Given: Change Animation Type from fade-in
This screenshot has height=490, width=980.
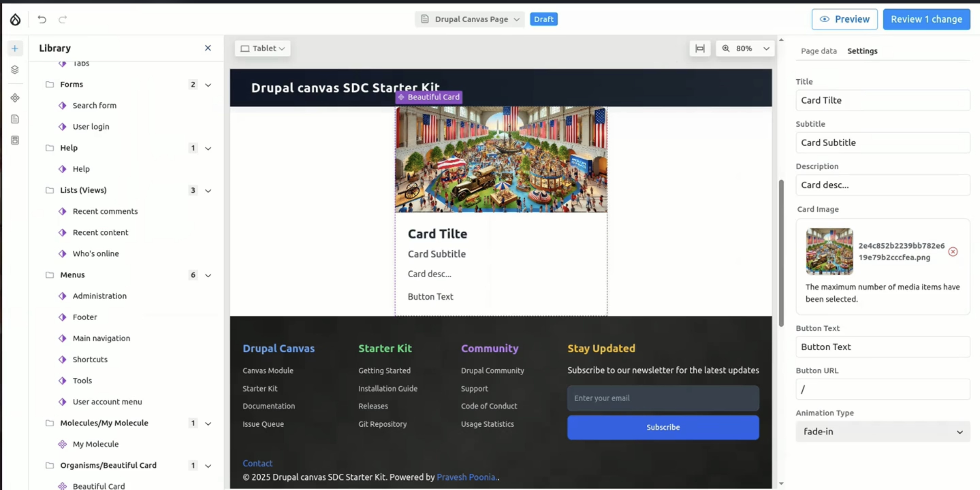Looking at the screenshot, I should [882, 431].
